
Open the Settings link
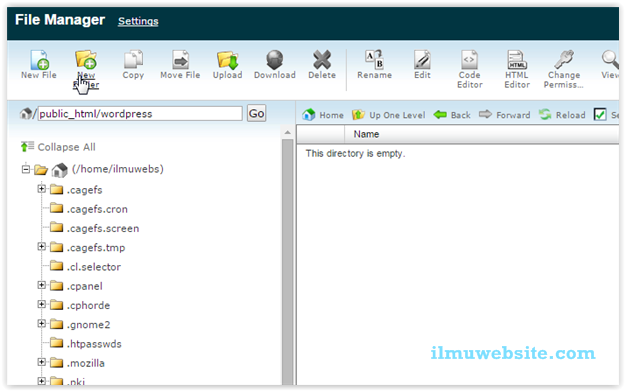pos(138,21)
